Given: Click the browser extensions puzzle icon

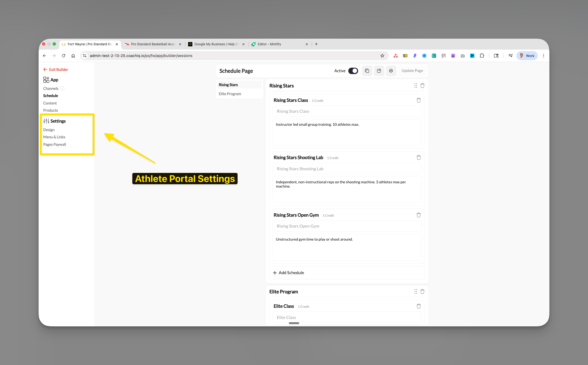Looking at the screenshot, I should tap(482, 56).
